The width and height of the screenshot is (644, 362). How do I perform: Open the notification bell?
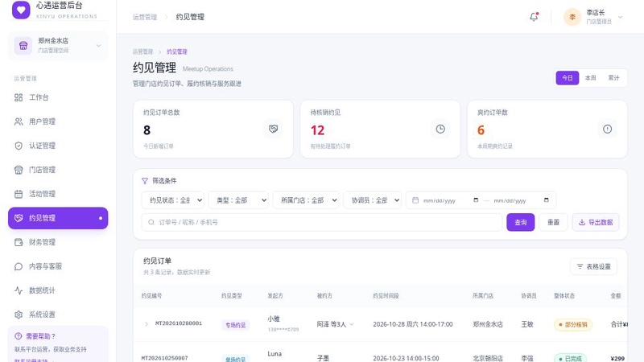(534, 17)
